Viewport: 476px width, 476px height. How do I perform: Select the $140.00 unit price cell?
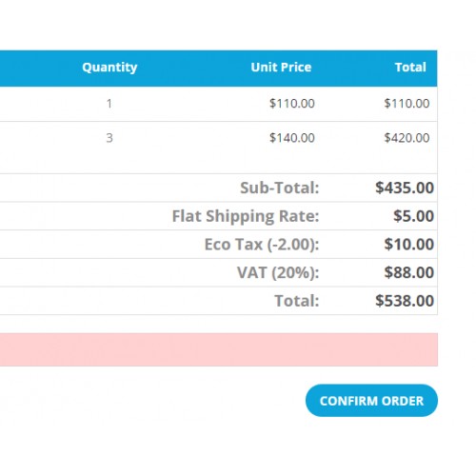coord(292,138)
